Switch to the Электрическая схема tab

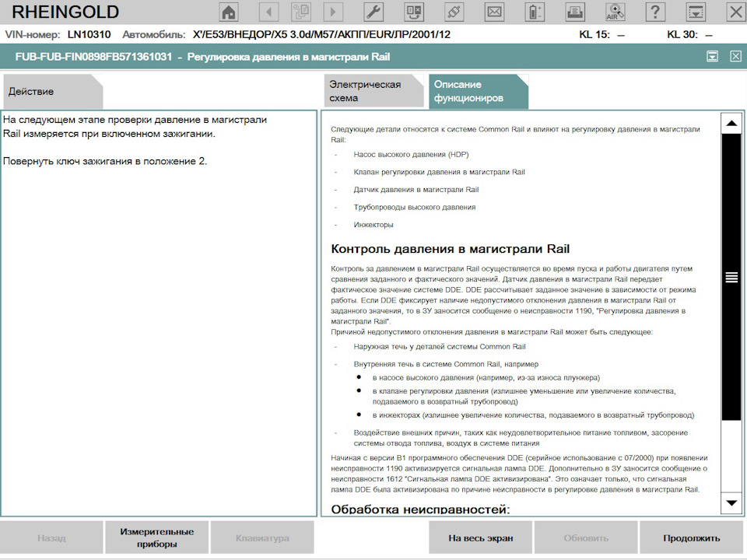point(373,91)
